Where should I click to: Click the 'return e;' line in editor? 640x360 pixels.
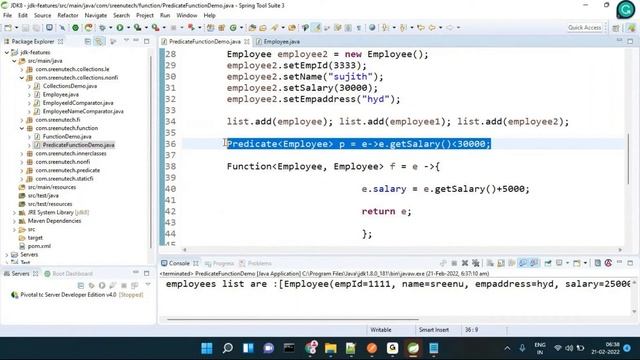[x=386, y=211]
